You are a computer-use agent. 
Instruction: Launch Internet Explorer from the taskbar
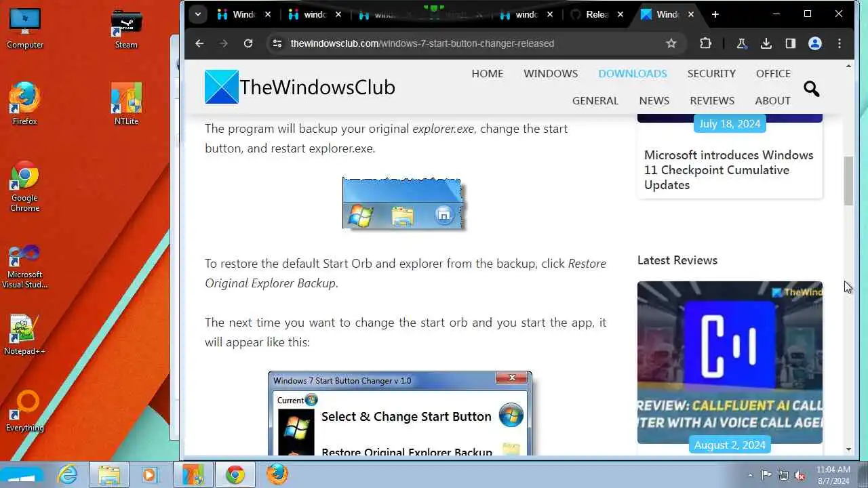coord(68,474)
